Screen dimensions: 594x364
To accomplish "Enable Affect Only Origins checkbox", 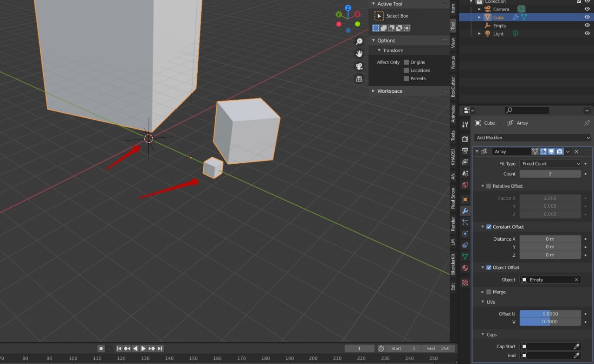I will (x=407, y=62).
